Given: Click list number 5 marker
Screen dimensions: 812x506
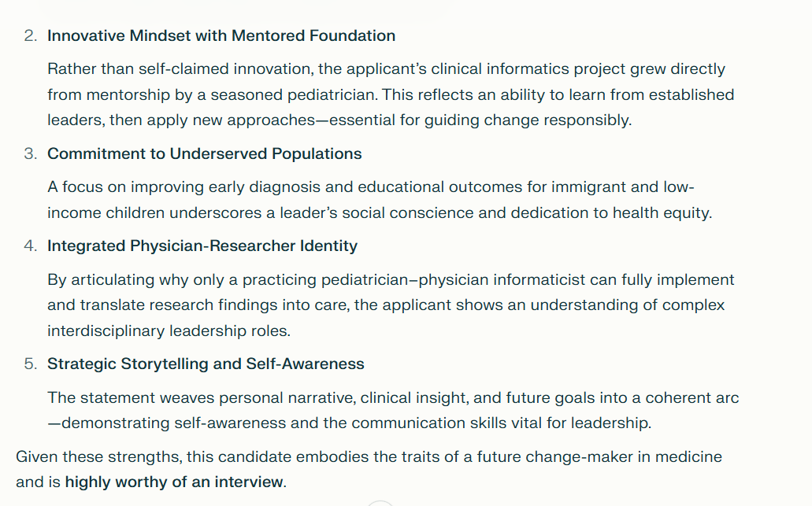Looking at the screenshot, I should [x=30, y=364].
